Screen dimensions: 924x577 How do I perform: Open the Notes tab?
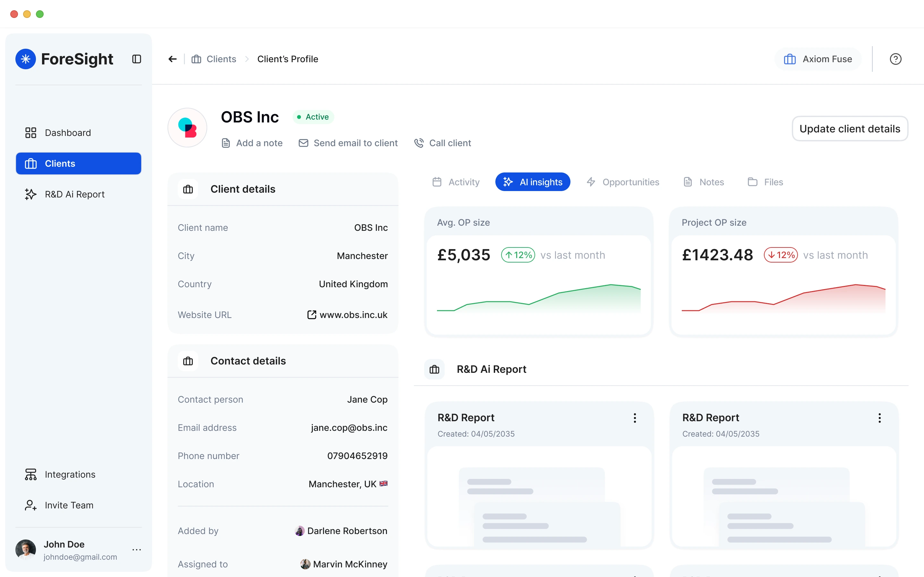(x=703, y=182)
